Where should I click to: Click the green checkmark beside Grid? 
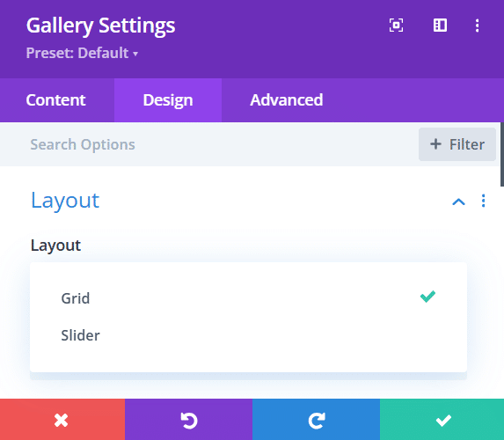pyautogui.click(x=427, y=297)
